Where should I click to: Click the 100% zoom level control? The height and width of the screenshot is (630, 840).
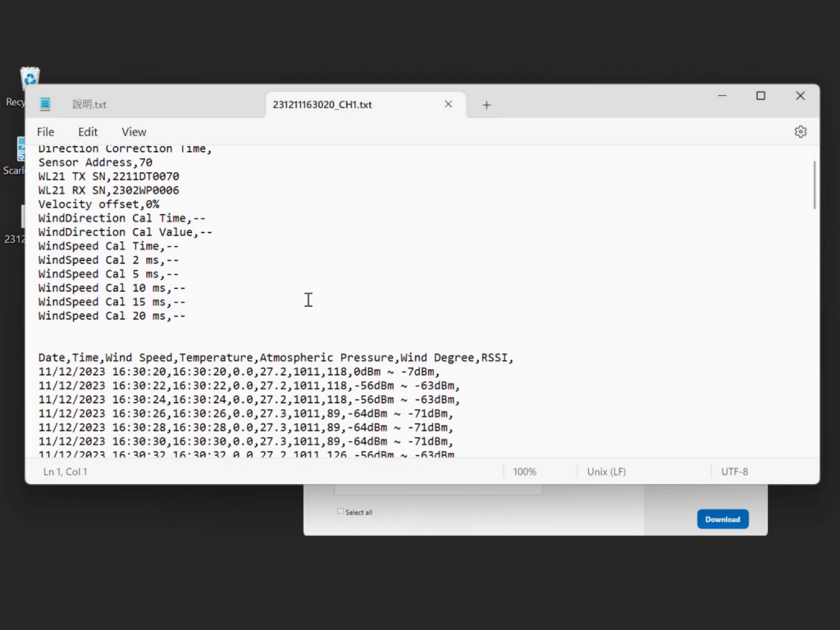tap(524, 472)
